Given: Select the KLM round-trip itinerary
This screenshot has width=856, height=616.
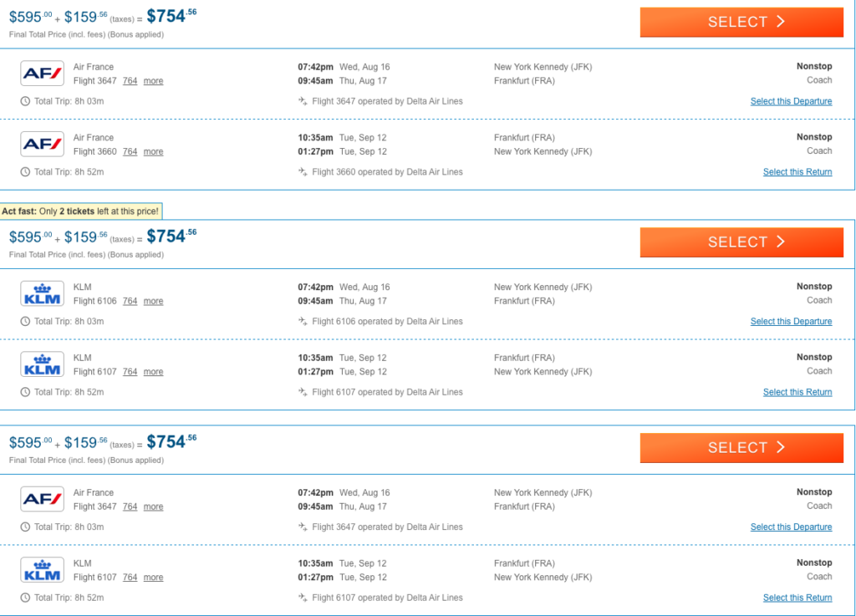Looking at the screenshot, I should tap(741, 242).
